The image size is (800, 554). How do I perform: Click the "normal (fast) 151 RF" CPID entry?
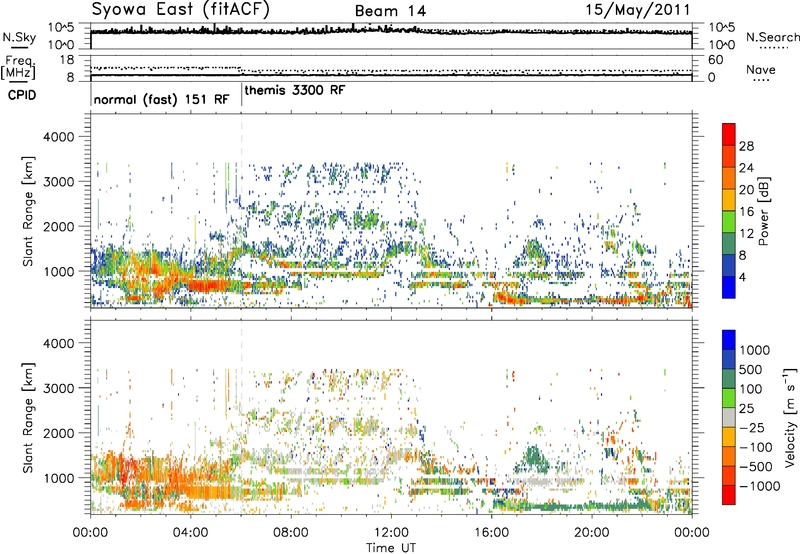[x=162, y=99]
